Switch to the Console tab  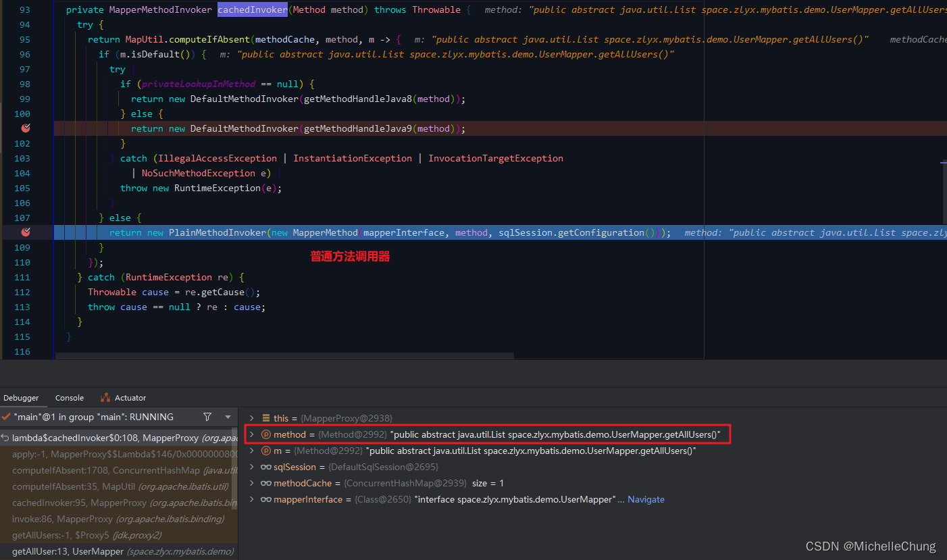(70, 398)
